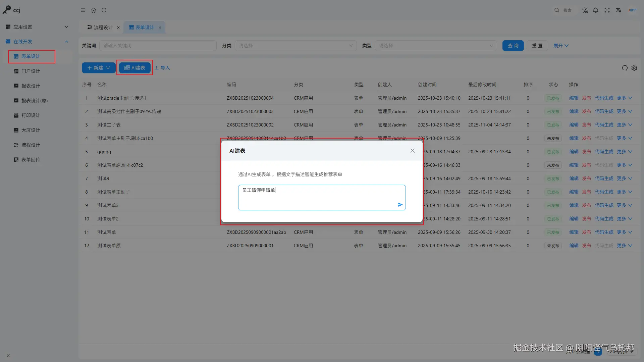Click 发布 for 测试表单原 row
644x362 pixels.
[587, 246]
